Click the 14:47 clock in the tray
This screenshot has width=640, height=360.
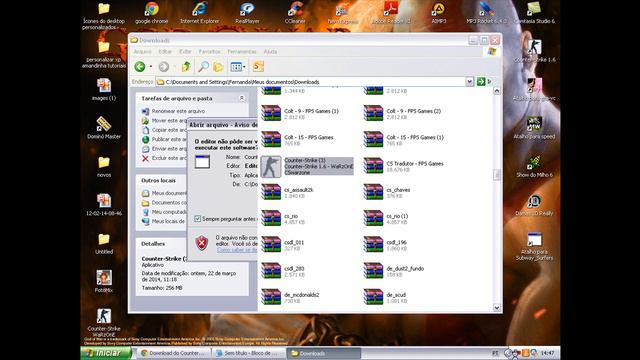(547, 353)
